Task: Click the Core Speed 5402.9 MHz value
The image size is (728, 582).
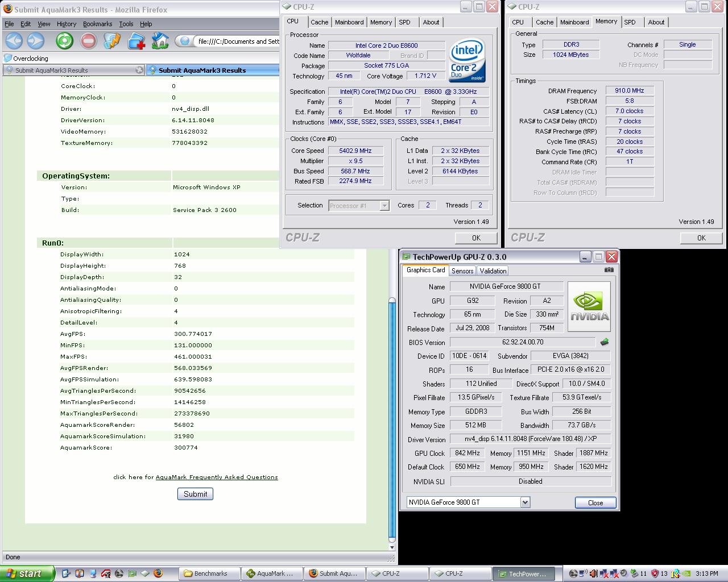Action: pyautogui.click(x=355, y=151)
